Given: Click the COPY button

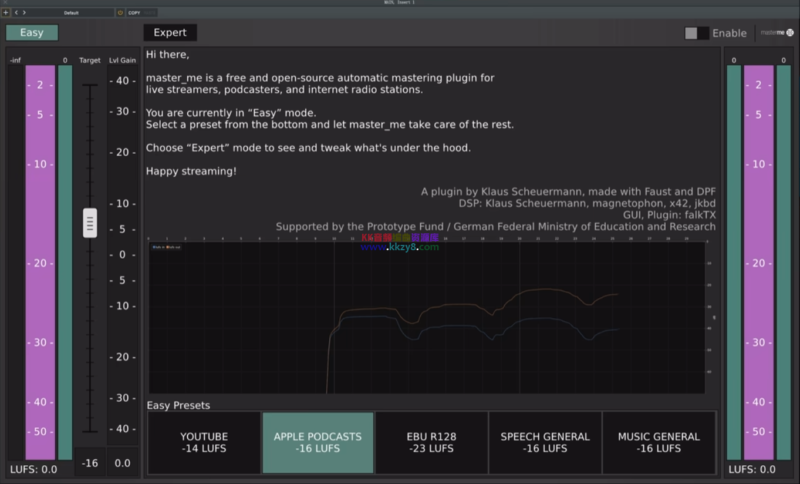Looking at the screenshot, I should tap(133, 13).
